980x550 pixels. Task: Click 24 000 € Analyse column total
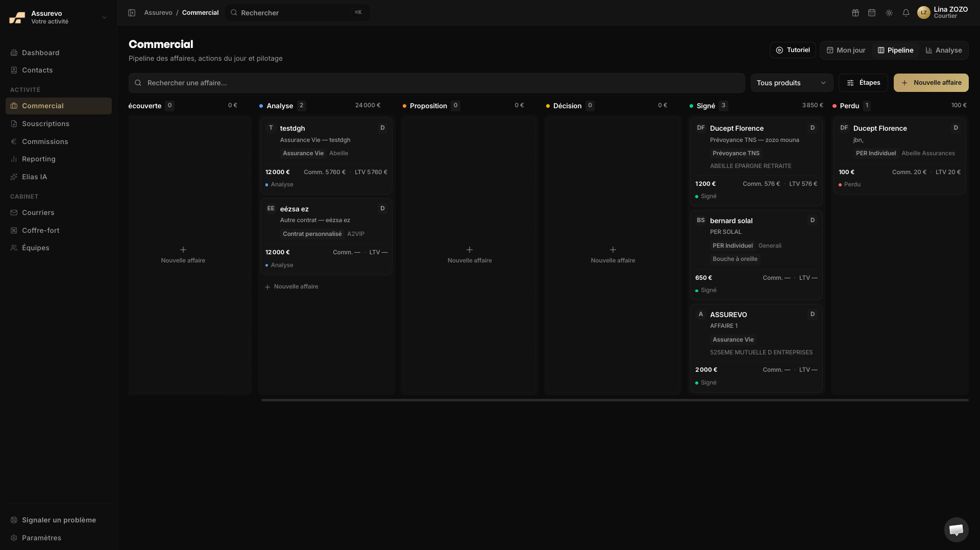point(368,105)
